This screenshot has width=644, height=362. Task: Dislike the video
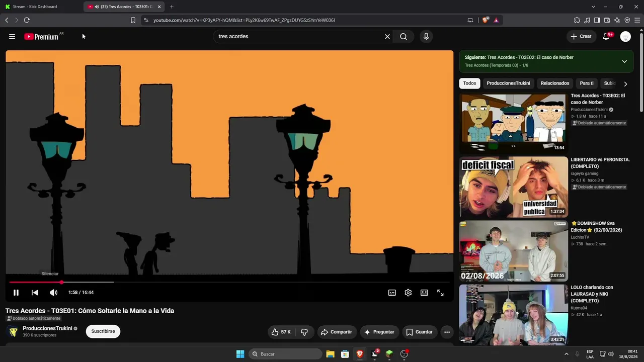coord(304,332)
